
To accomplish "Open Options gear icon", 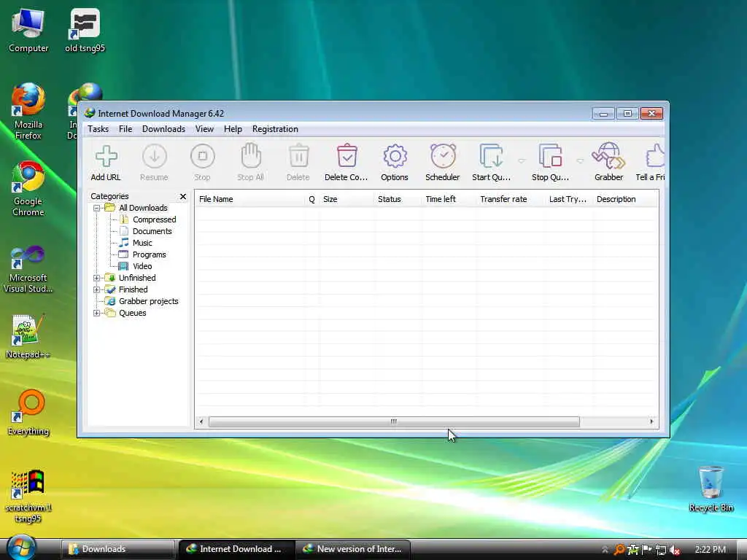I will coord(395,156).
